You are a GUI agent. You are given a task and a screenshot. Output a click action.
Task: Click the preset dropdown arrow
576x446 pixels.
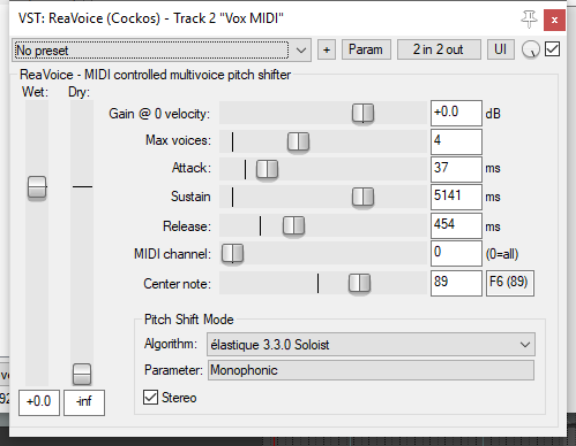[301, 50]
